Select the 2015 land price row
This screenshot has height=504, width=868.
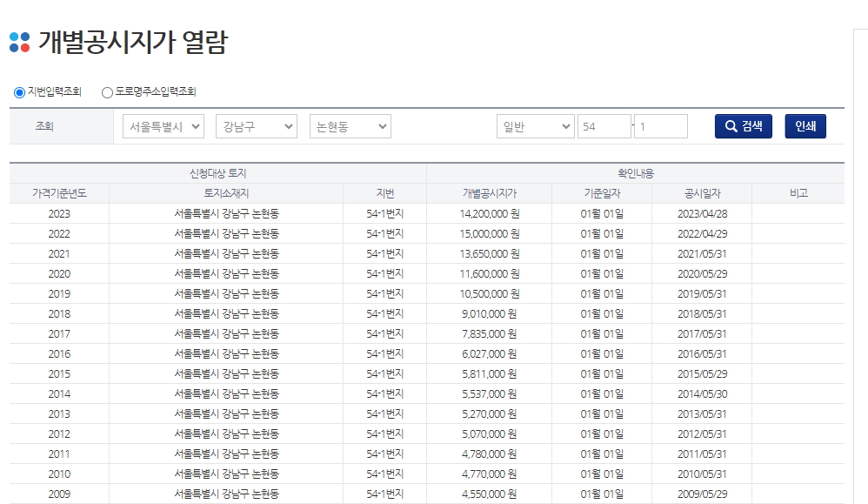(348, 373)
